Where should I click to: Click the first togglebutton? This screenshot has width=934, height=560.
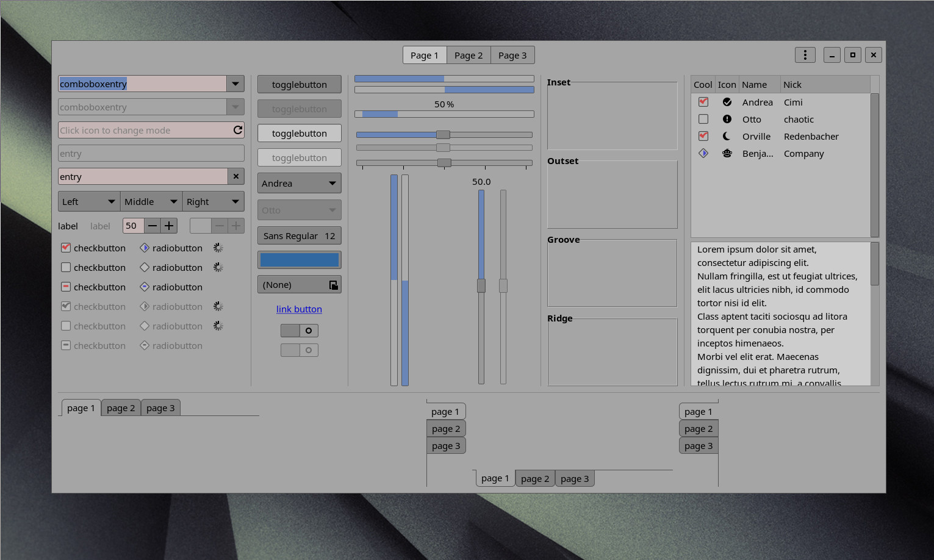[x=300, y=84]
